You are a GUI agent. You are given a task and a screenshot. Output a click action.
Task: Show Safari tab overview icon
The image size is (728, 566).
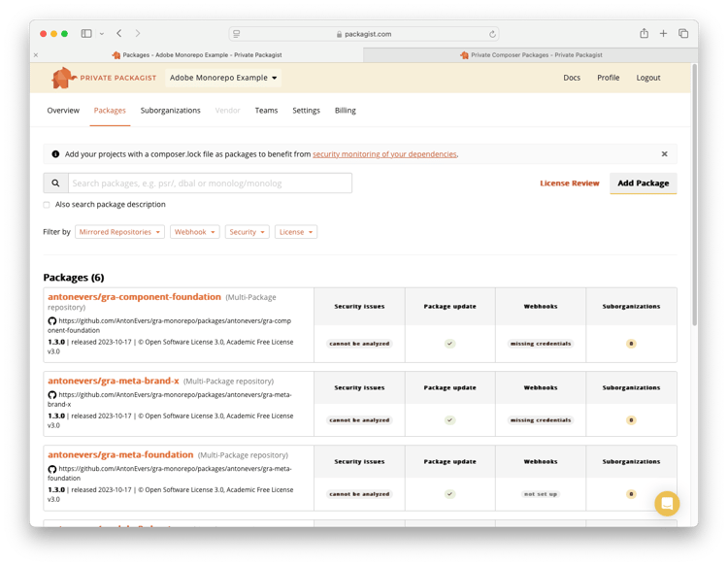click(683, 33)
